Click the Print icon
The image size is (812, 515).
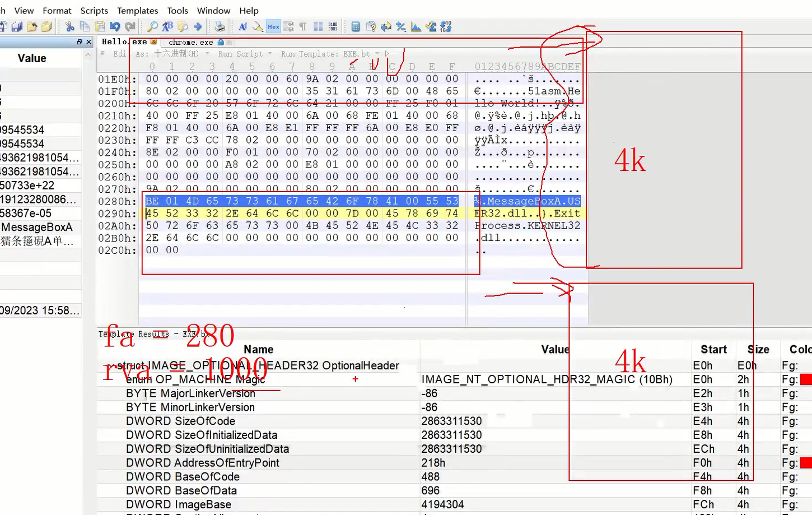pyautogui.click(x=220, y=26)
